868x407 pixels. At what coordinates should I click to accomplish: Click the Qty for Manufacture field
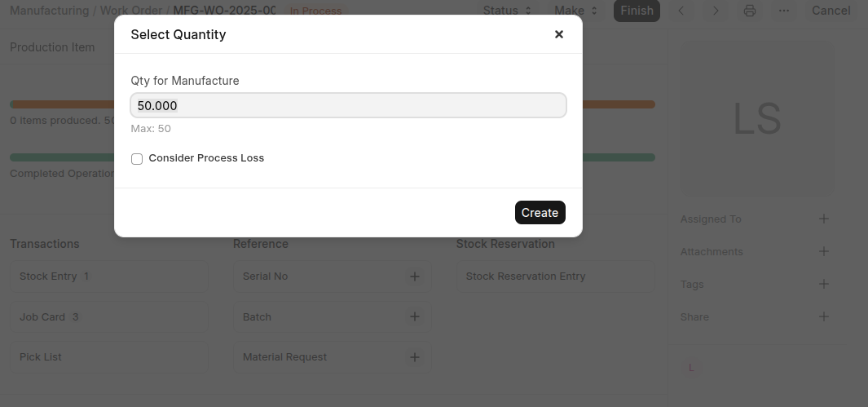pyautogui.click(x=348, y=105)
